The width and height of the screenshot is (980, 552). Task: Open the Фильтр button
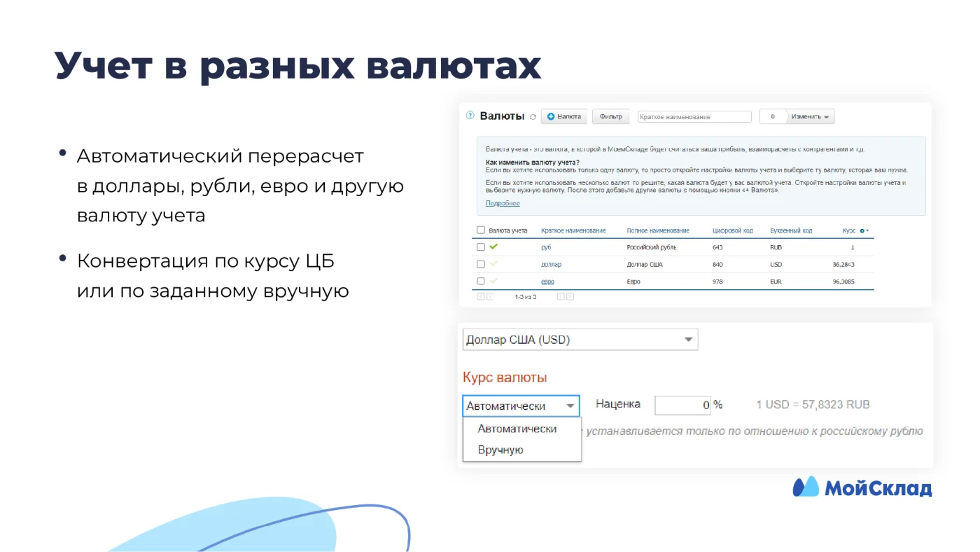click(x=611, y=117)
